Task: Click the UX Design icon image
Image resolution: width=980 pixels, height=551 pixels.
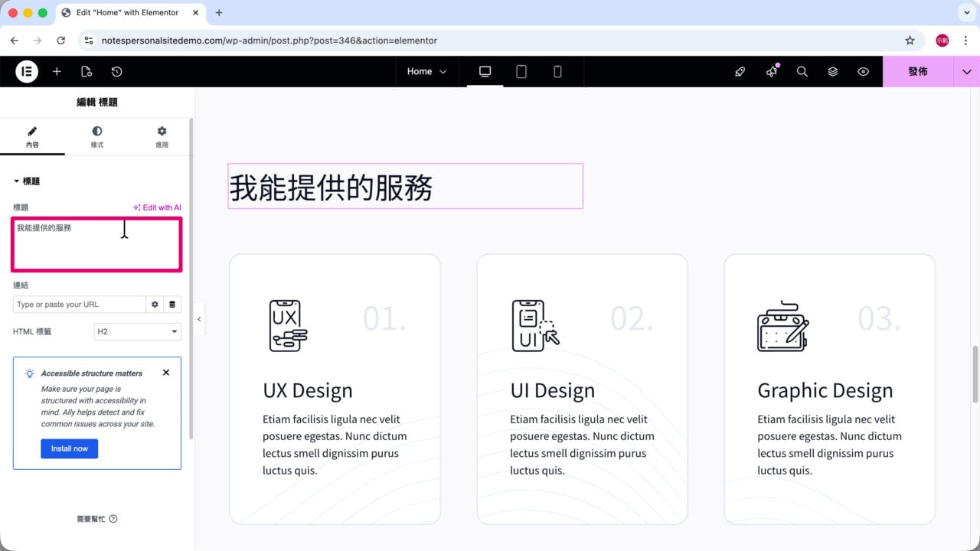Action: (288, 325)
